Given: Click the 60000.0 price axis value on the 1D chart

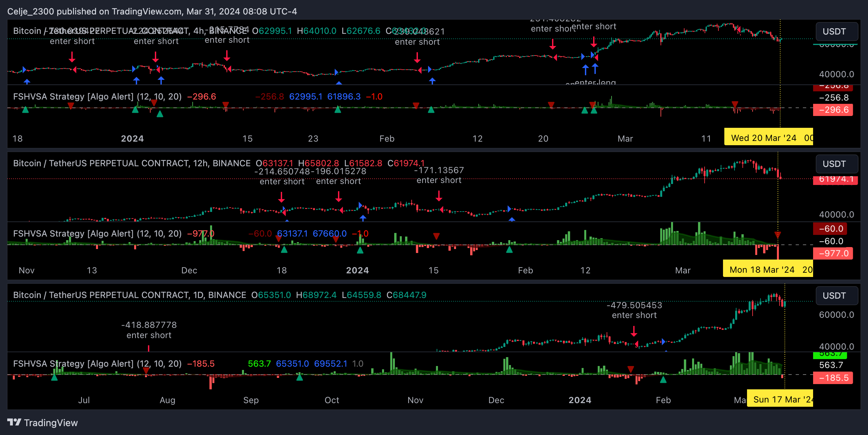Looking at the screenshot, I should 837,315.
